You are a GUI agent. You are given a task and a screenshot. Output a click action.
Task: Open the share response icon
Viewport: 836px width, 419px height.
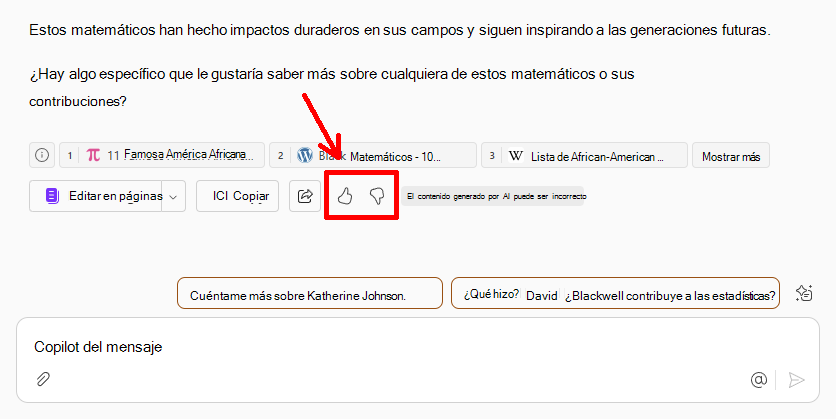tap(305, 196)
